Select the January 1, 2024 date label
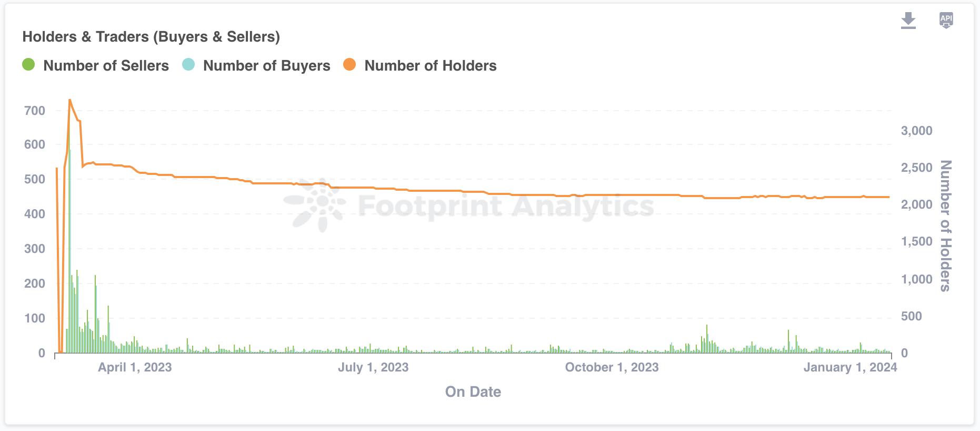Image resolution: width=980 pixels, height=431 pixels. click(x=850, y=367)
